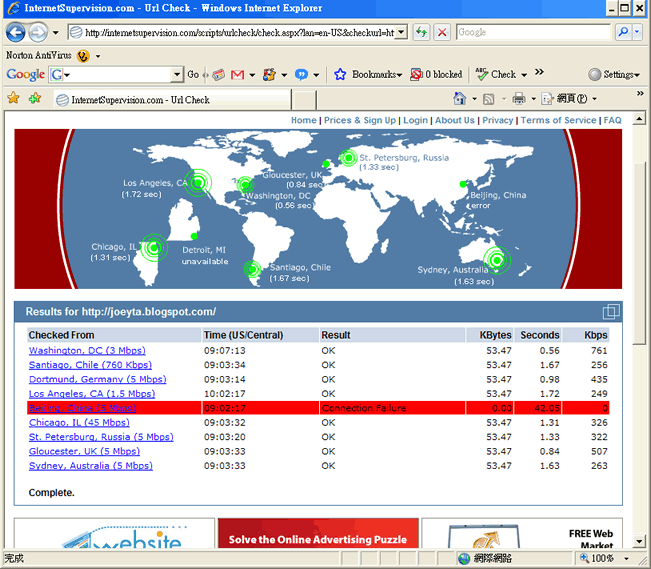Image resolution: width=651 pixels, height=569 pixels.
Task: Click the Login link
Action: [415, 120]
